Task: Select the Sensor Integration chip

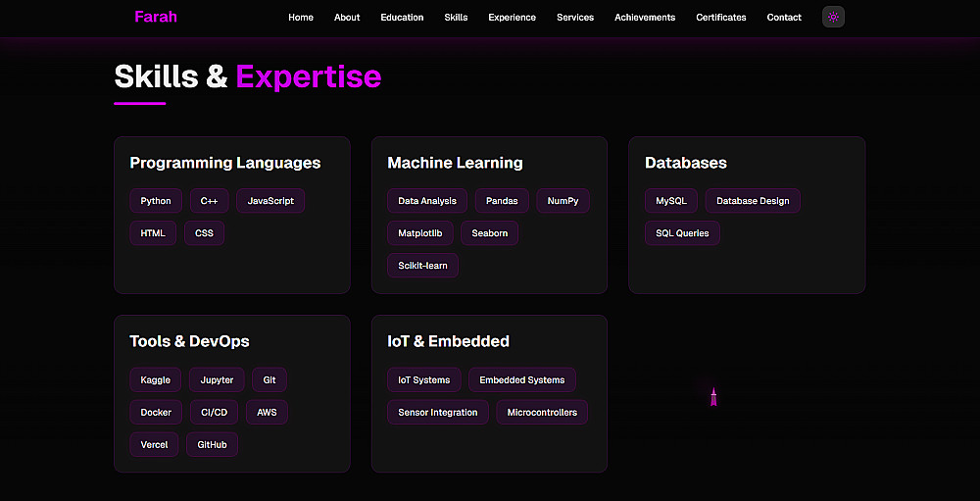Action: click(x=437, y=412)
